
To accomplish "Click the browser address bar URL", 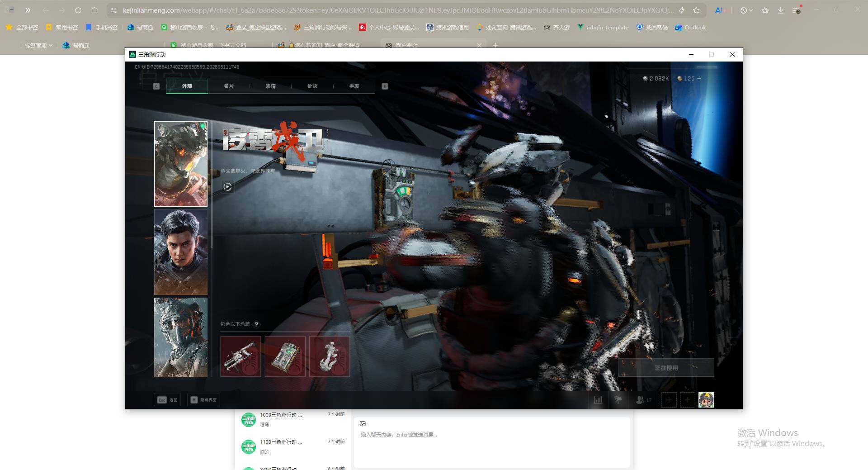I will pyautogui.click(x=398, y=10).
